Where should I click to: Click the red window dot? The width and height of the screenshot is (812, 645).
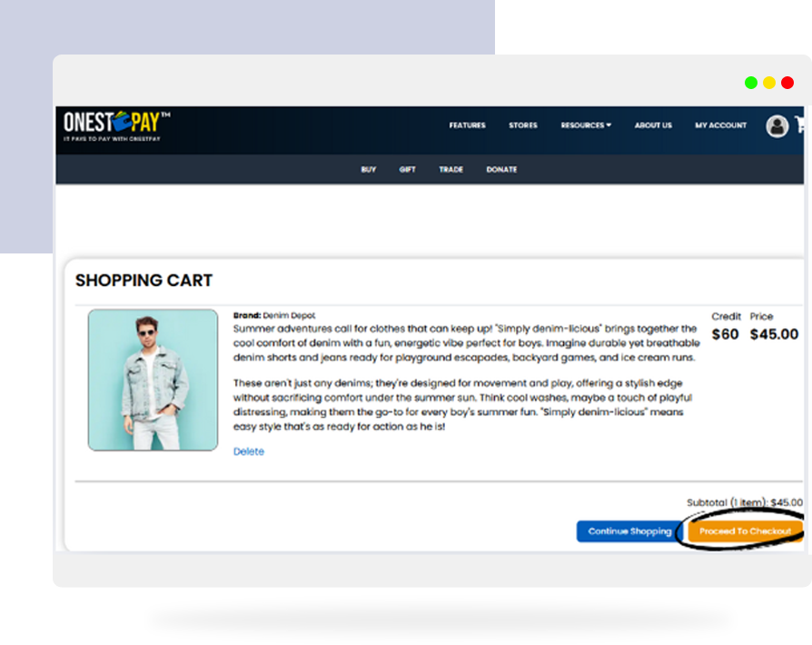tap(787, 83)
